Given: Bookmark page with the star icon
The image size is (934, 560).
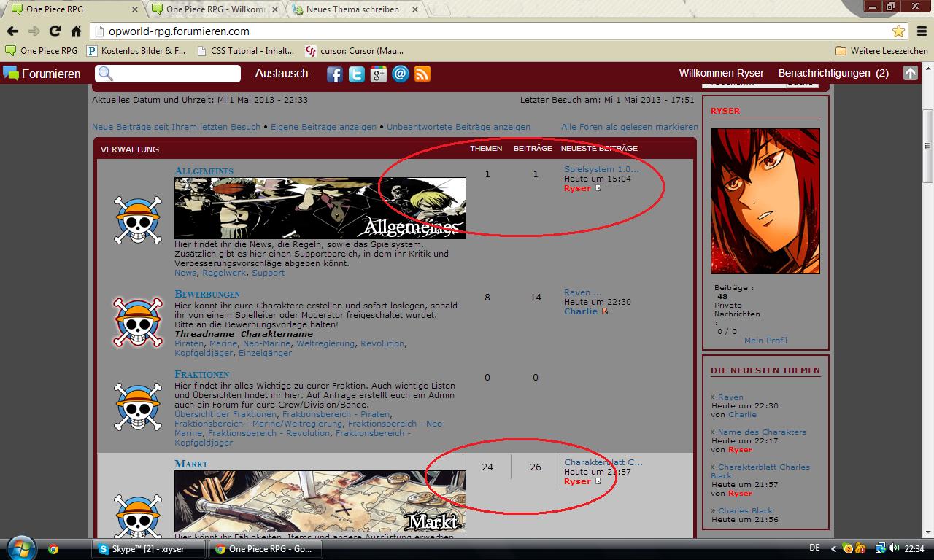Looking at the screenshot, I should 898,31.
